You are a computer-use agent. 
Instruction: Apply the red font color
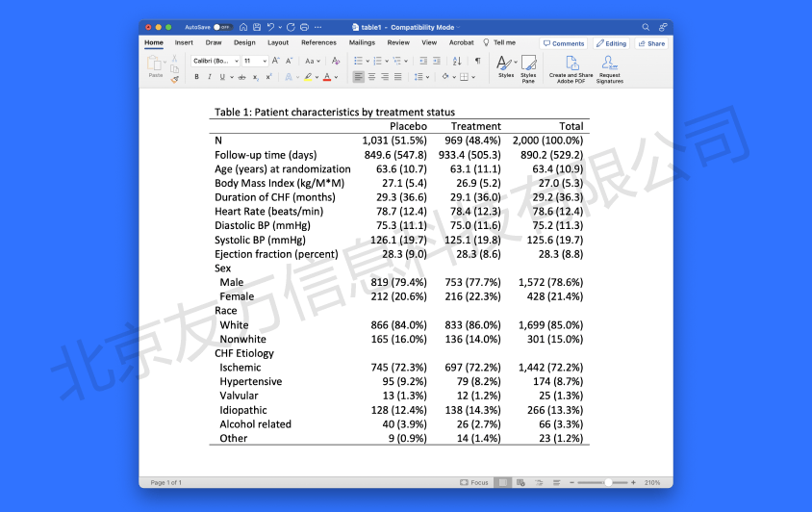(327, 77)
